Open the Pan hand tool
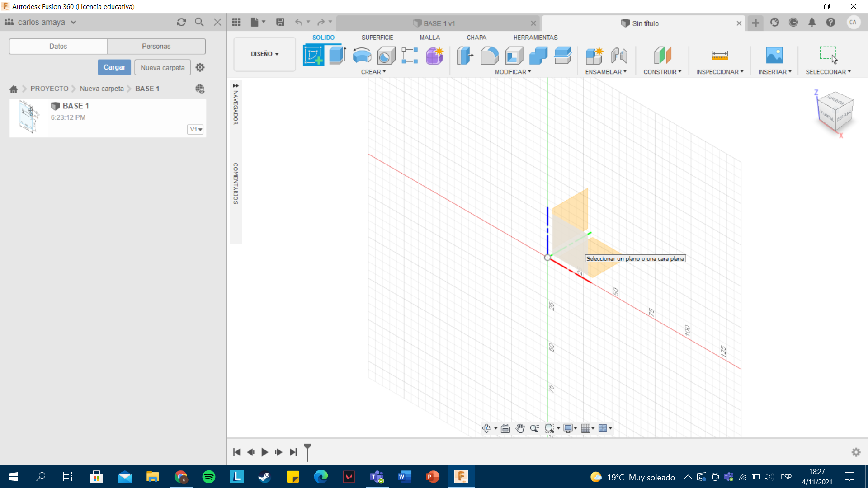 (x=520, y=428)
